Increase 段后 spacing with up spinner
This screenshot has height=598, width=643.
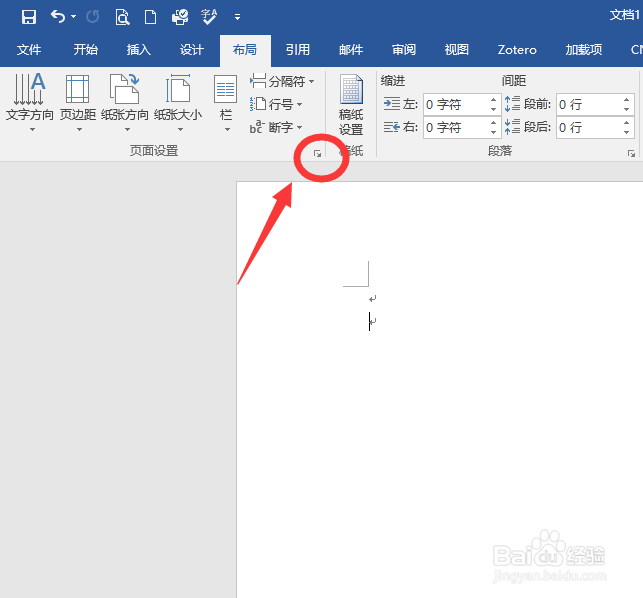(627, 123)
